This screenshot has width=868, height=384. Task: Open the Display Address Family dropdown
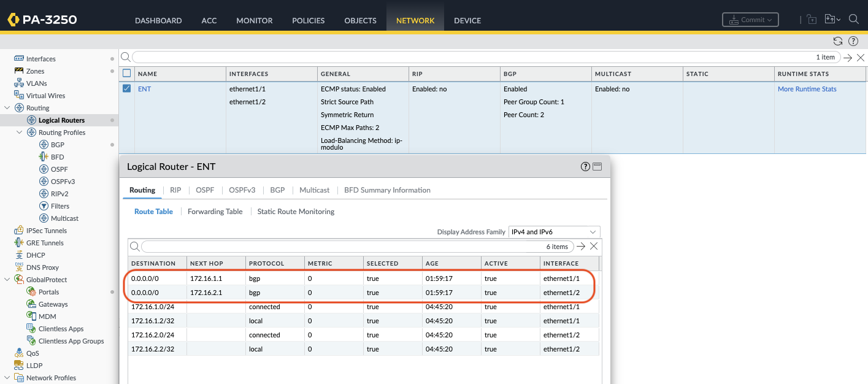coord(554,232)
